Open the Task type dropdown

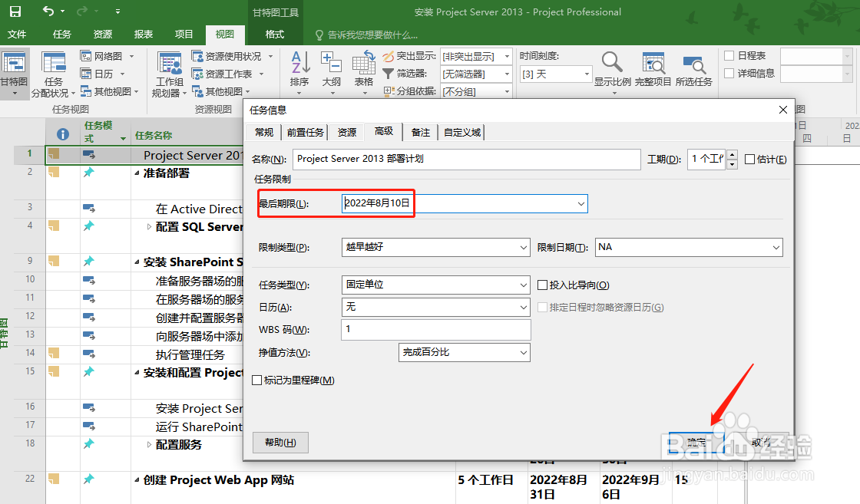523,285
